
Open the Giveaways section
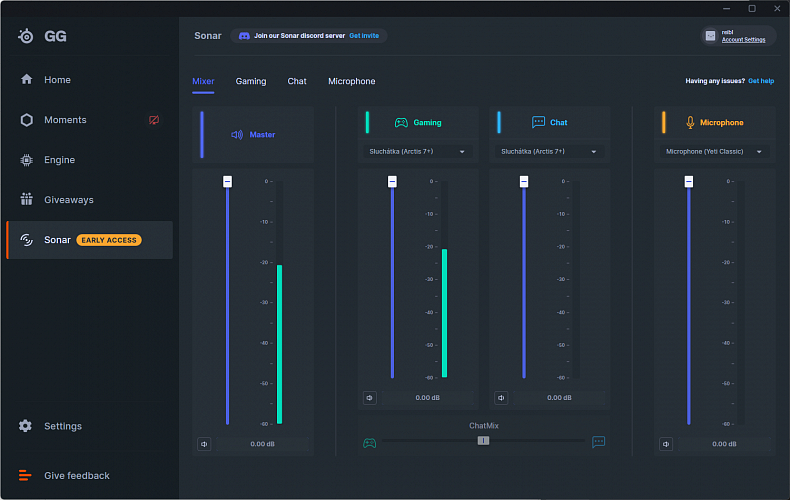coord(68,200)
